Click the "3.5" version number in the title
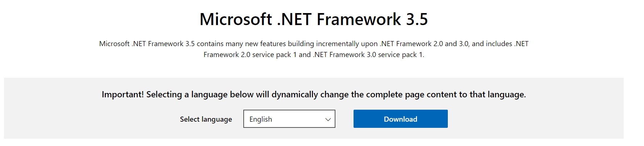Image resolution: width=644 pixels, height=146 pixels. pos(417,19)
